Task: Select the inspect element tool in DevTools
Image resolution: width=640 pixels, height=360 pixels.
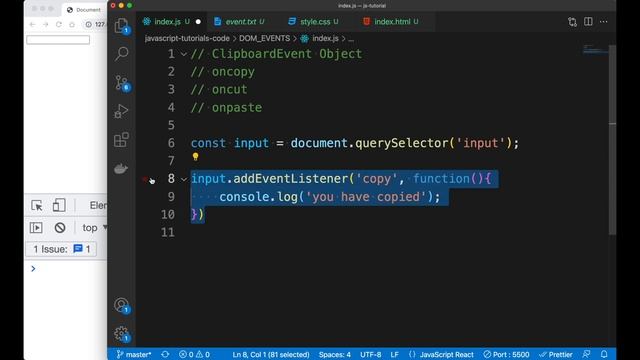Action: click(x=37, y=205)
